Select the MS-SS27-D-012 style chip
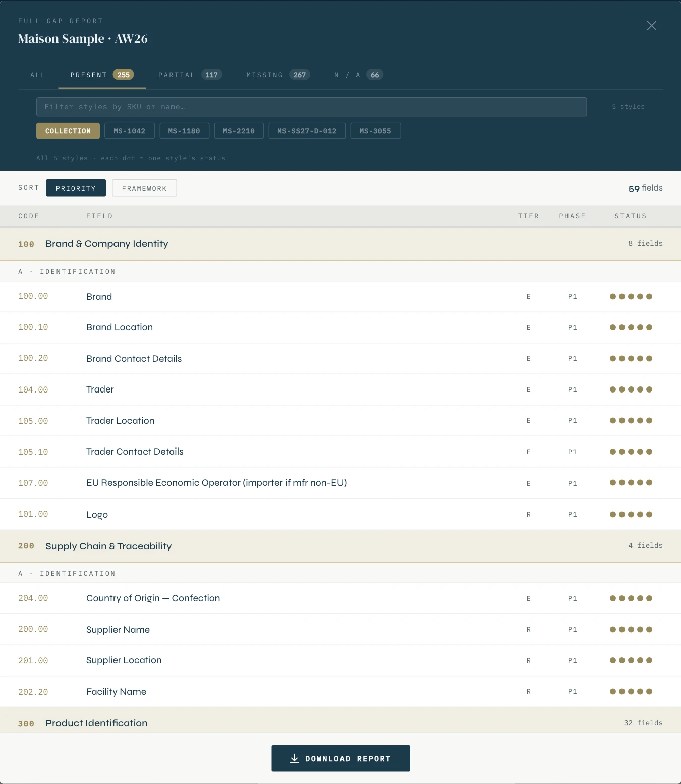Screen dimensions: 681x784 click(307, 131)
